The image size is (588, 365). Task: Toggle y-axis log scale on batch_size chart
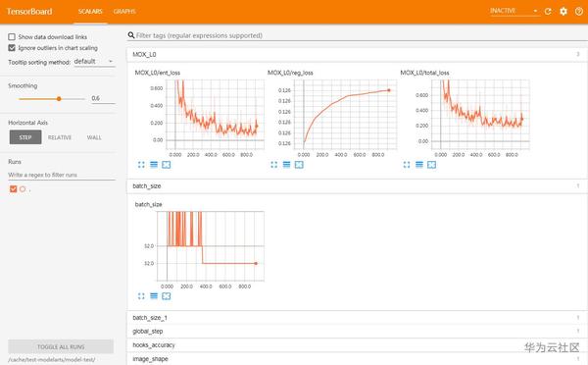[154, 296]
